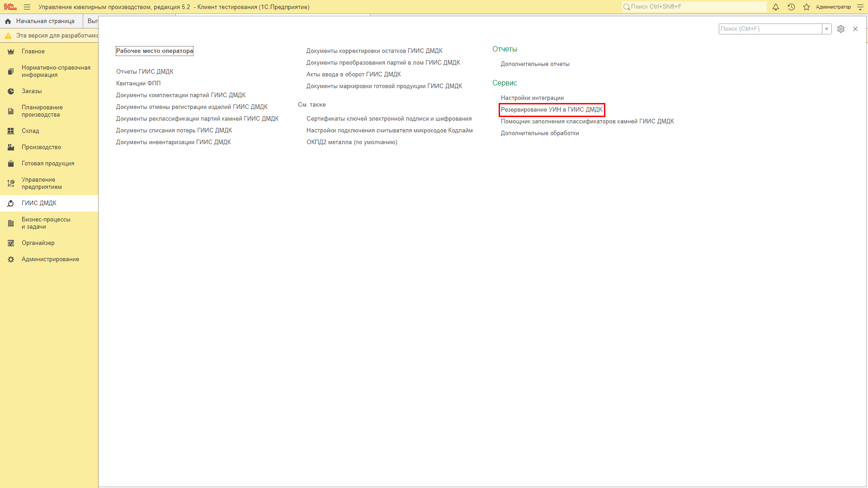The height and width of the screenshot is (488, 868).
Task: Click the grid icon beside Склад
Action: [11, 131]
